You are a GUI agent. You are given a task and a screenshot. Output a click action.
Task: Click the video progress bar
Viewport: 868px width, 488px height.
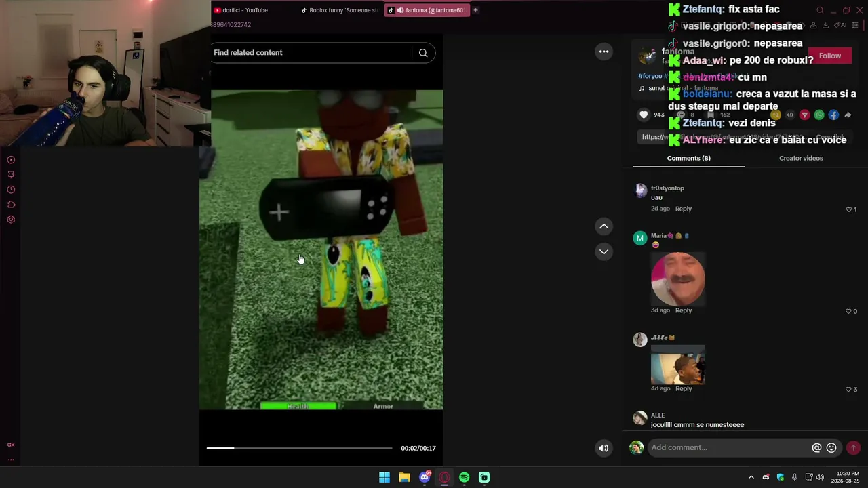(x=299, y=448)
